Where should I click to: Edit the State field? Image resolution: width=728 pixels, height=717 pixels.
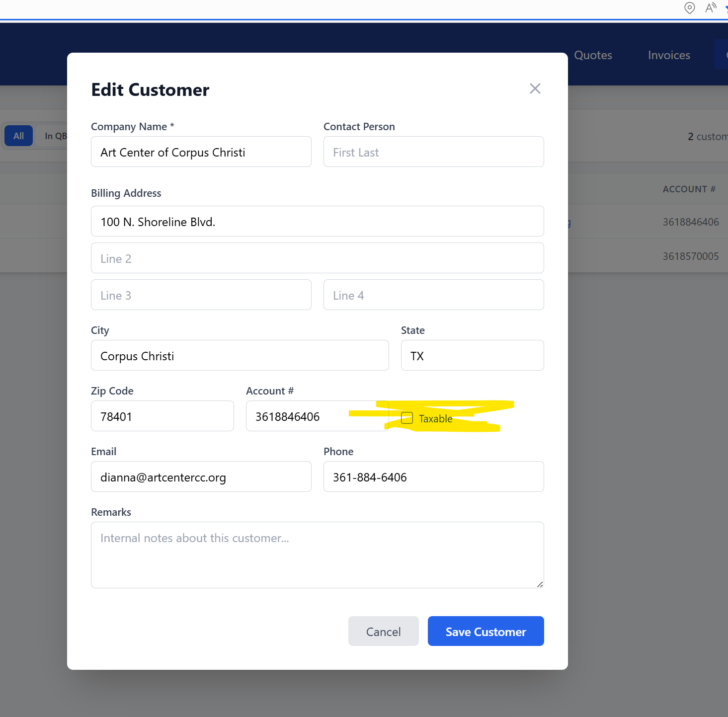click(x=472, y=356)
